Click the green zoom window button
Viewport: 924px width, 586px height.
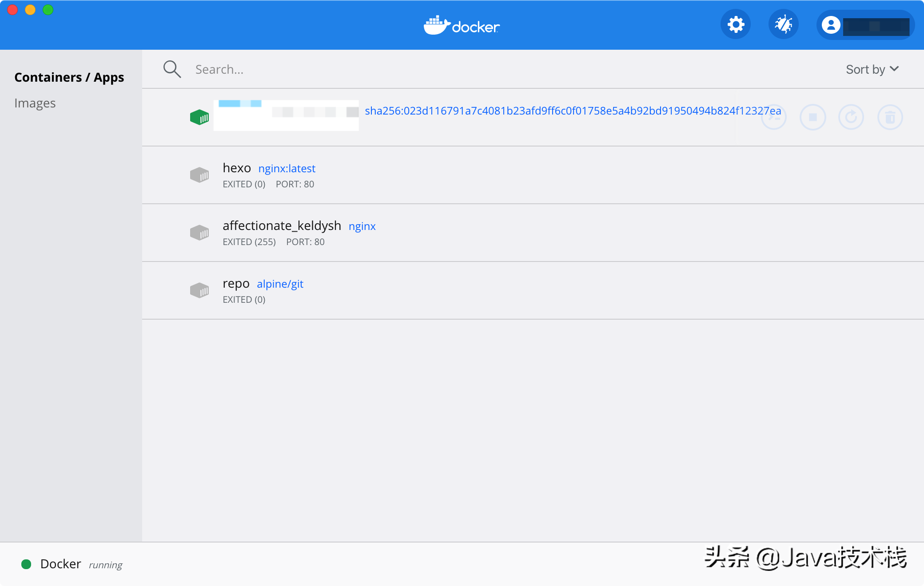[x=48, y=10]
